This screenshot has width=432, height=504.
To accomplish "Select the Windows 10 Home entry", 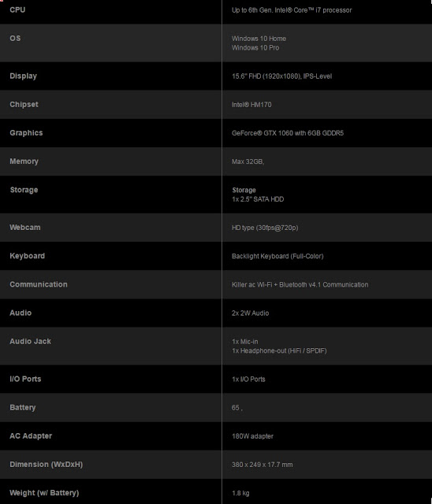I will [x=259, y=39].
